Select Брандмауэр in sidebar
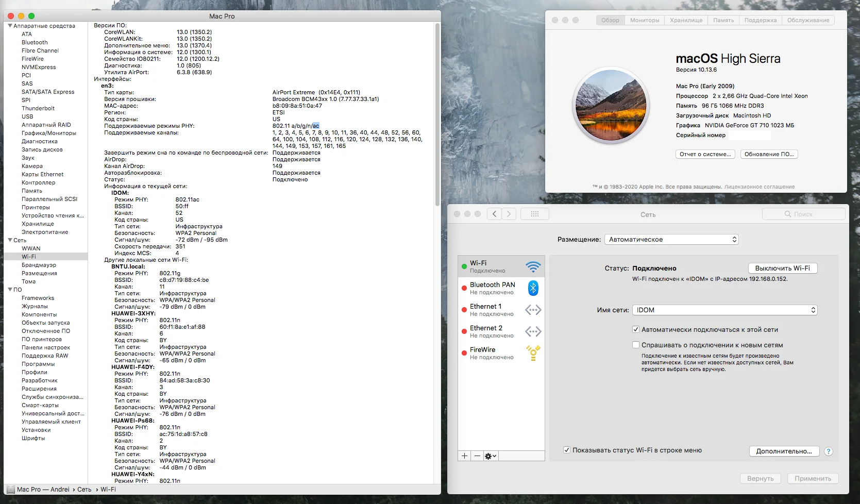This screenshot has height=504, width=860. coord(39,265)
